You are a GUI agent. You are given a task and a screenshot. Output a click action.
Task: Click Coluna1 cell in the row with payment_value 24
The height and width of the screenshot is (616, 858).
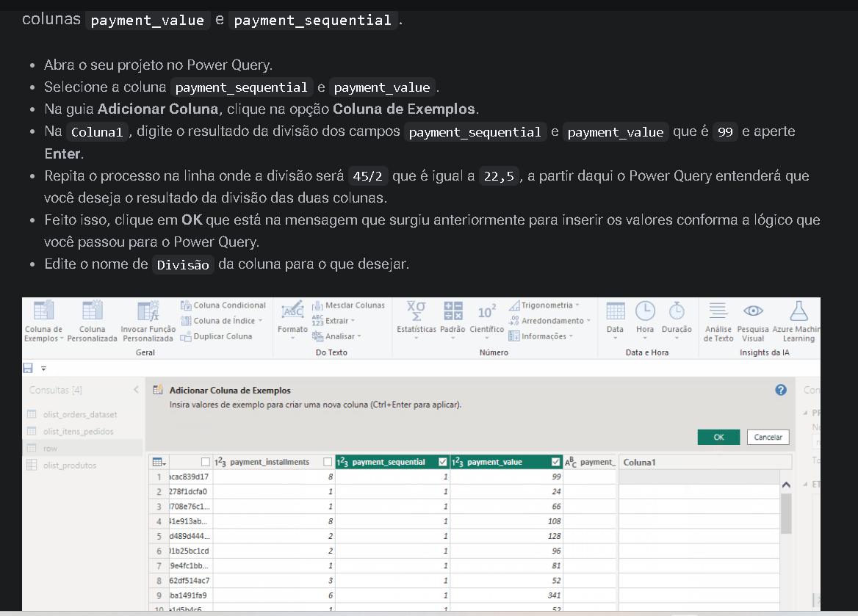pos(699,491)
